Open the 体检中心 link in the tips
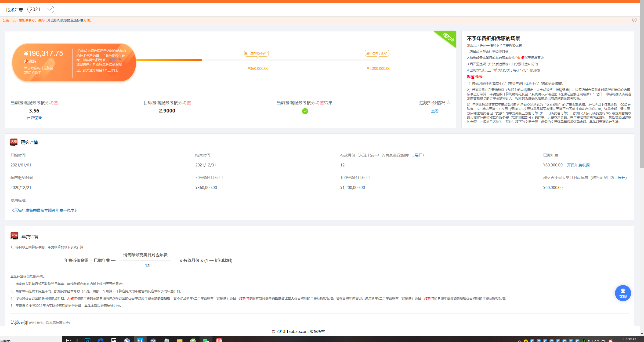644x342 pixels. click(532, 84)
